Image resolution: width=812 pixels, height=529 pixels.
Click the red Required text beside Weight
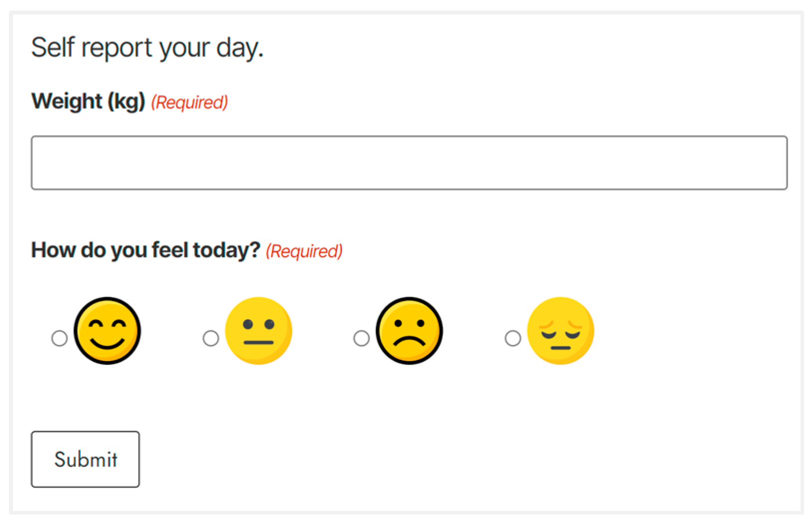click(190, 102)
